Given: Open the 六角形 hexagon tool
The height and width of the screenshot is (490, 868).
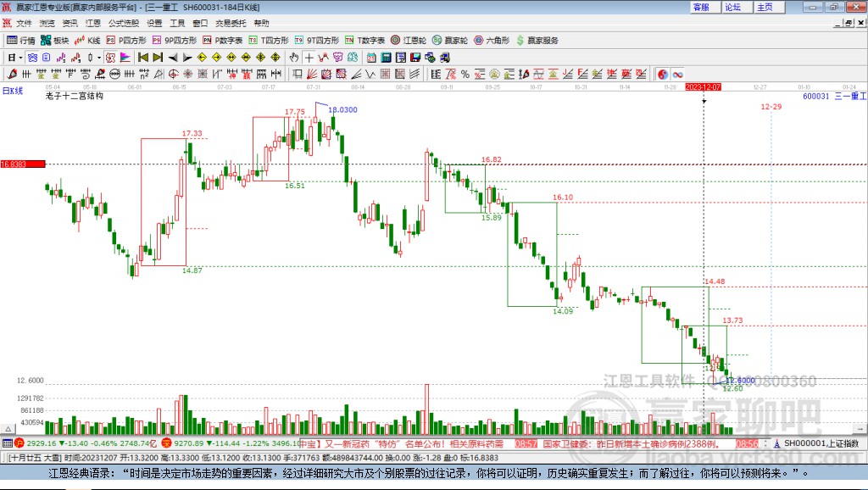Looking at the screenshot, I should [x=492, y=41].
